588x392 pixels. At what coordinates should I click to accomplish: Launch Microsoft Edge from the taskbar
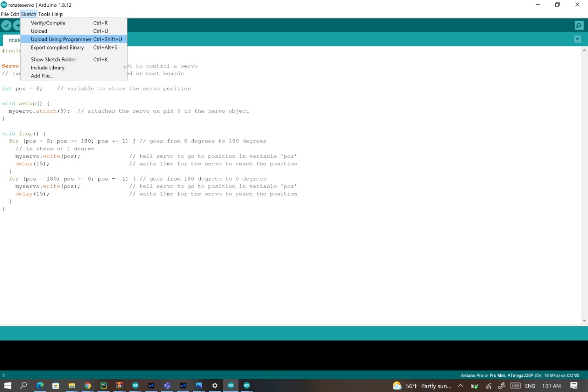(40, 386)
